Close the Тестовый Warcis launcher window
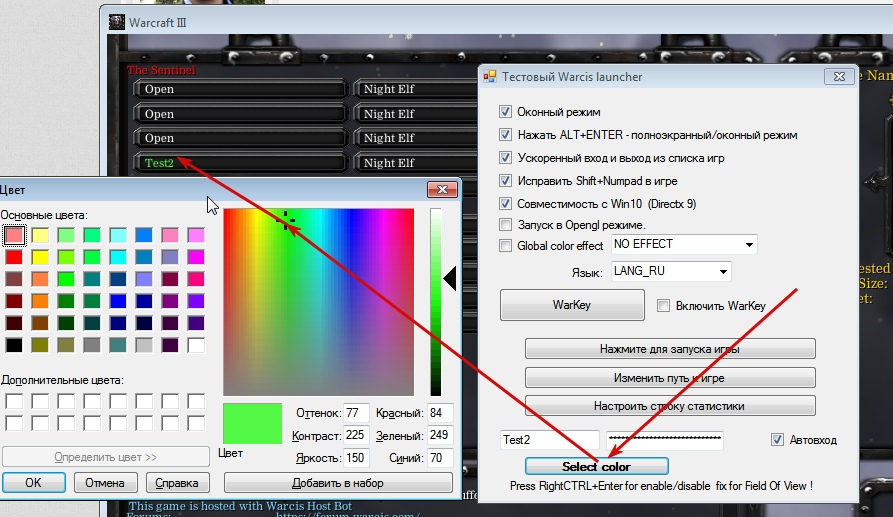 (x=839, y=76)
